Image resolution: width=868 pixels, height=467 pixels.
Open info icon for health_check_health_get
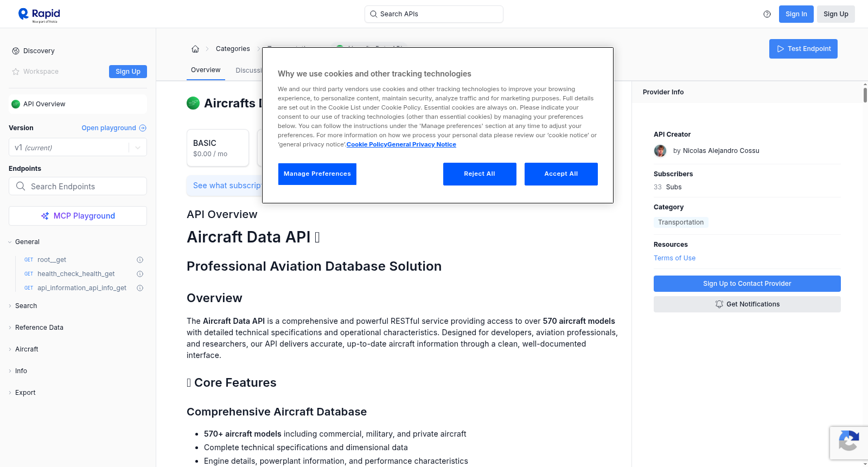[x=140, y=274]
